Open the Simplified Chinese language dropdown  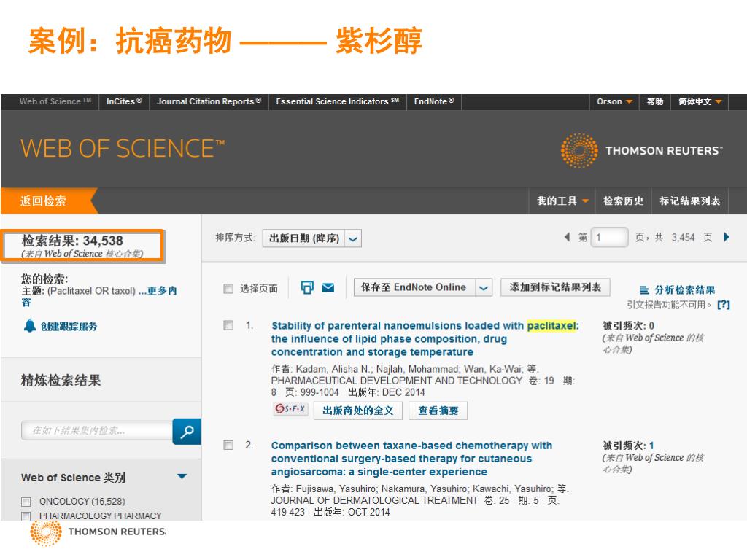point(700,101)
